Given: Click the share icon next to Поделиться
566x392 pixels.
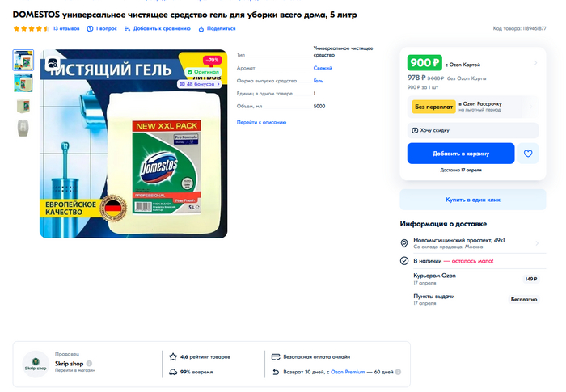Looking at the screenshot, I should point(201,28).
